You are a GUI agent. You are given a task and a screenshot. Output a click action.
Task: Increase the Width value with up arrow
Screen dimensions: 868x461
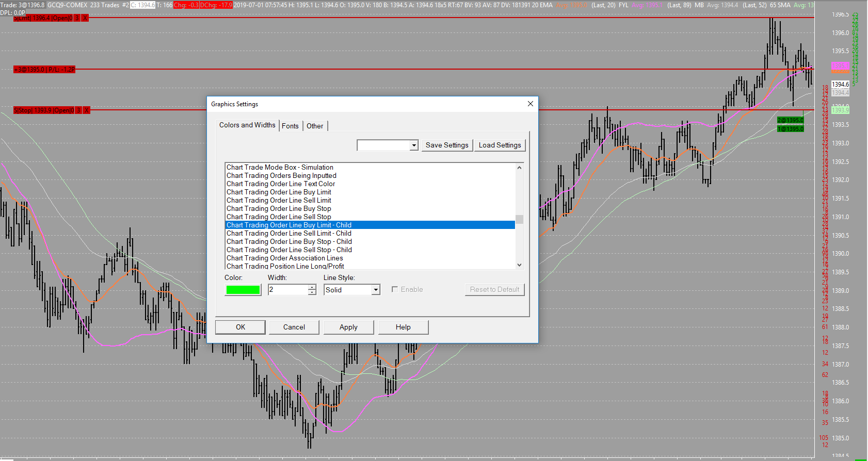click(312, 287)
